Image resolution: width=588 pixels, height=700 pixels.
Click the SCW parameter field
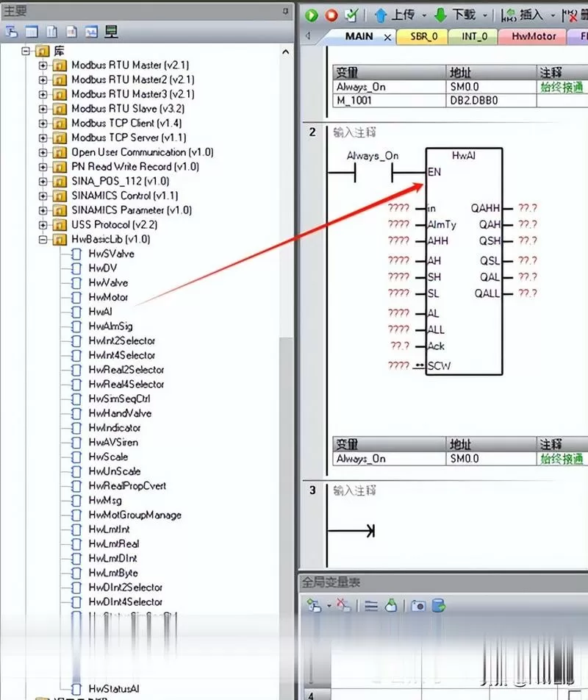click(398, 365)
